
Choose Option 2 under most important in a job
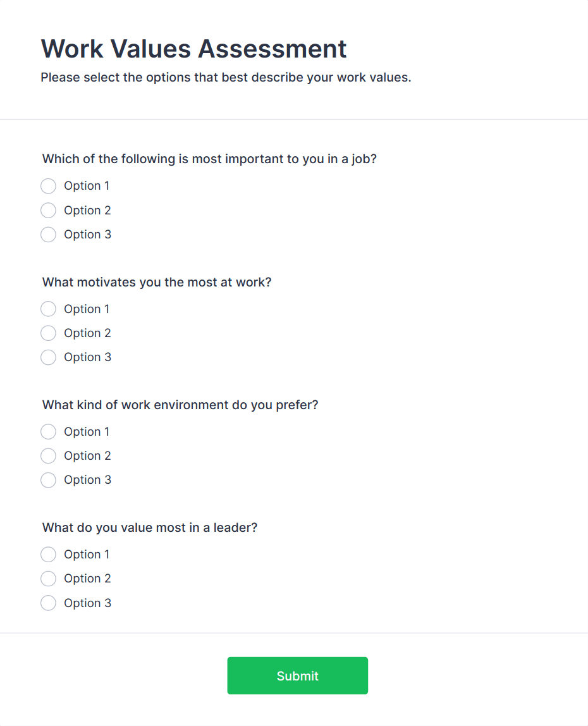(x=48, y=210)
